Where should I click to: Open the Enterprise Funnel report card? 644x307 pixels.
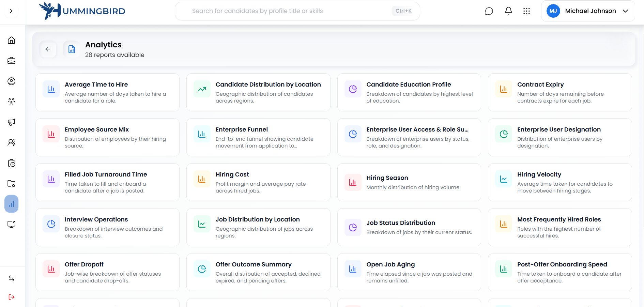point(258,137)
